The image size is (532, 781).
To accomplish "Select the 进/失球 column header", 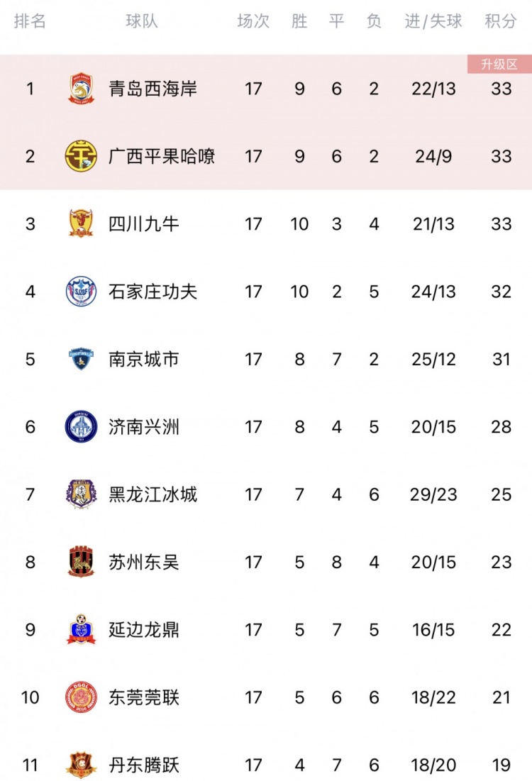I will (433, 21).
